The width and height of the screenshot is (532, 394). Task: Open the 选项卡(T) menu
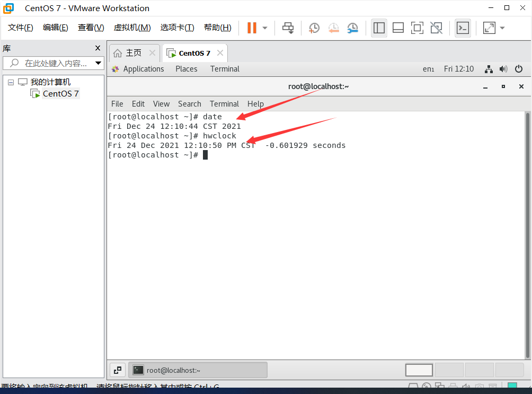pos(177,28)
